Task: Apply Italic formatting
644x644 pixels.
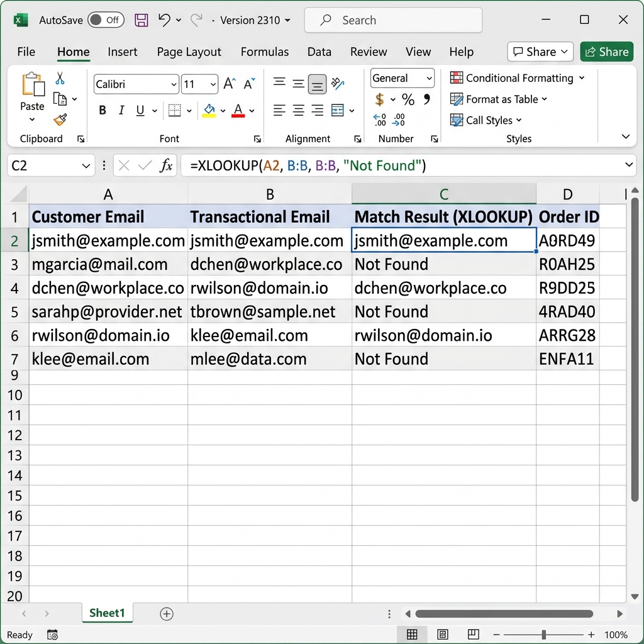Action: tap(121, 110)
